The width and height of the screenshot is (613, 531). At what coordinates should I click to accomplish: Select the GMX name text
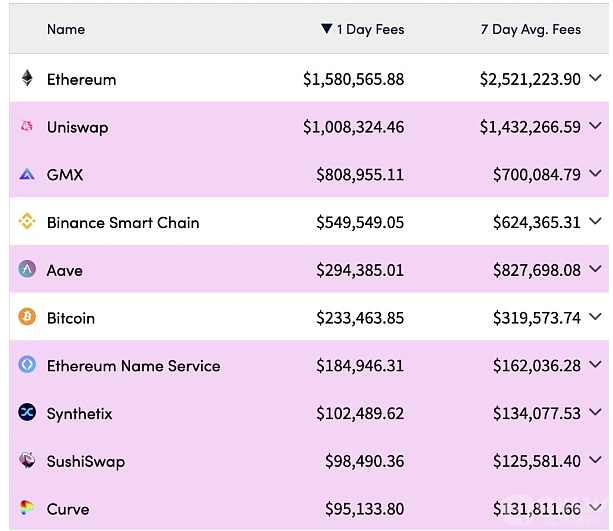click(65, 175)
